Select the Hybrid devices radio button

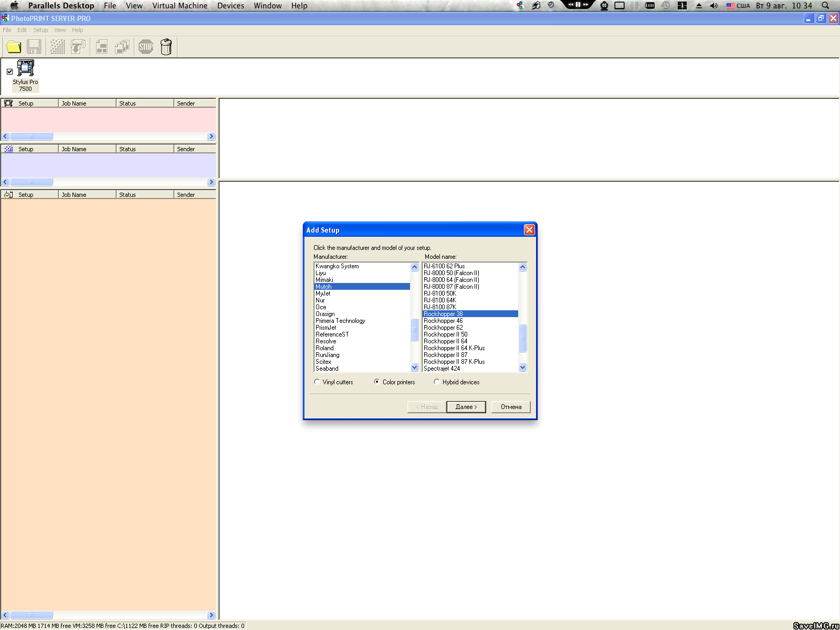coord(437,382)
